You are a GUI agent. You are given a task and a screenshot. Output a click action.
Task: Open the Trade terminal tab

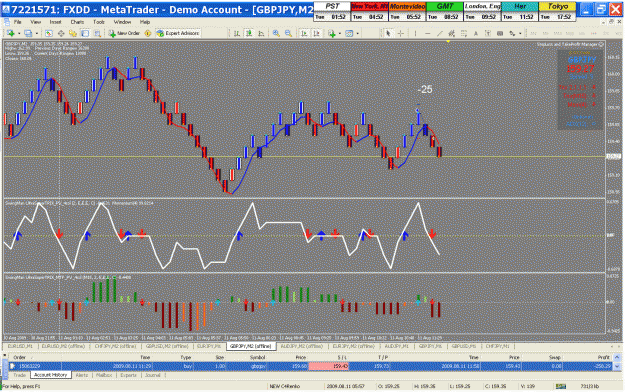tap(19, 375)
